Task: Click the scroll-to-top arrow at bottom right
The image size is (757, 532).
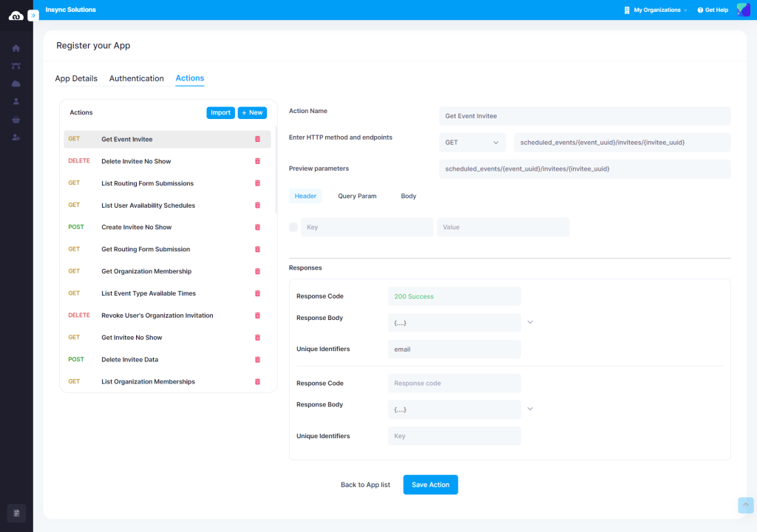Action: 745,505
